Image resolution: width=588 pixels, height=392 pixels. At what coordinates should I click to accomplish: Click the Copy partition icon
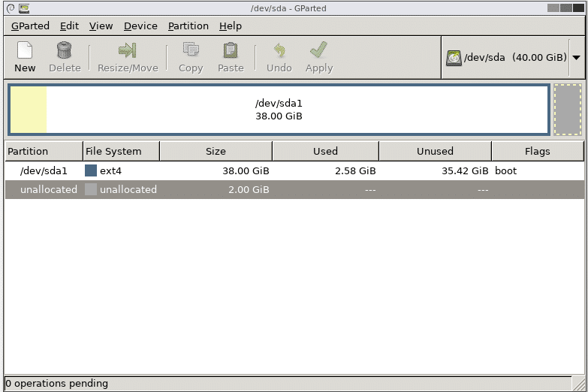(x=191, y=51)
